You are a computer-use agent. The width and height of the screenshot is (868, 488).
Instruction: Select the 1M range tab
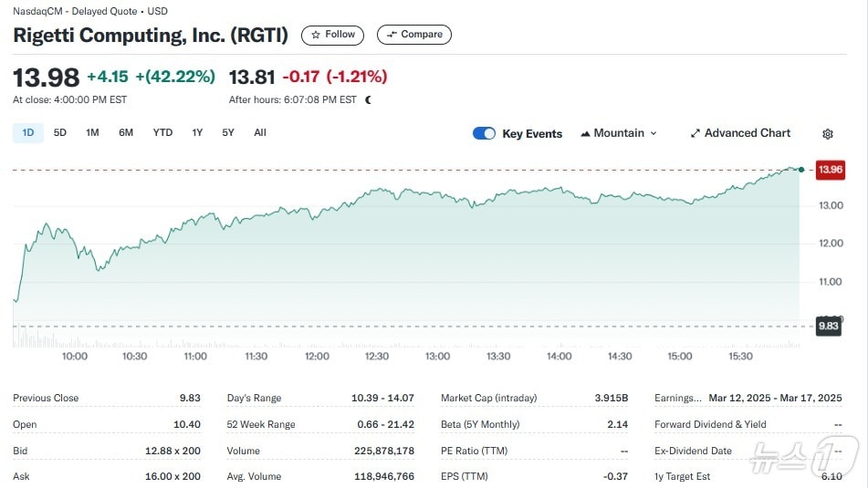pyautogui.click(x=92, y=132)
